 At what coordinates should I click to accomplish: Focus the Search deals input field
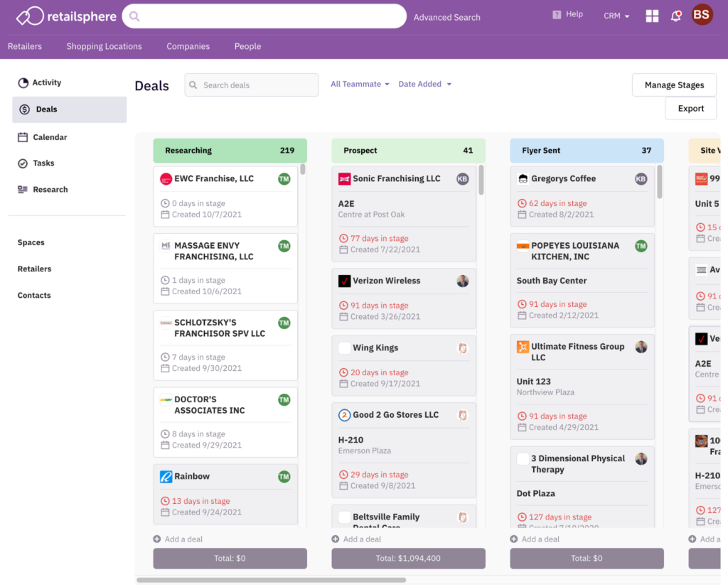251,85
